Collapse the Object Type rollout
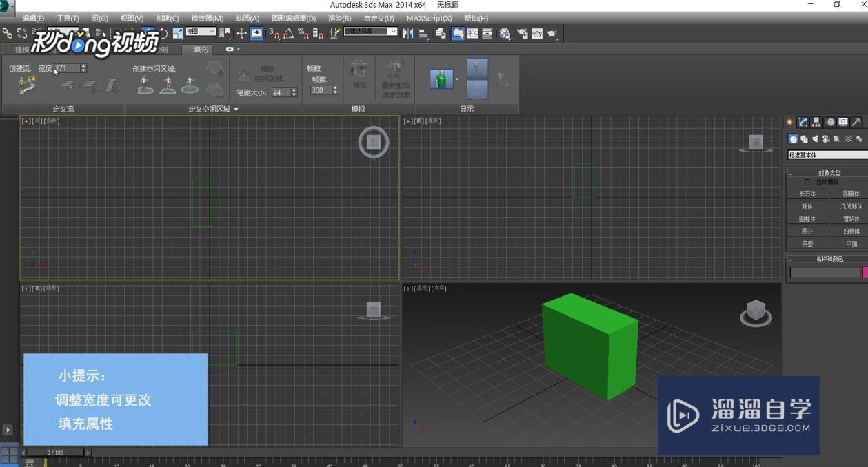Screen dimensions: 868x467 pos(791,173)
